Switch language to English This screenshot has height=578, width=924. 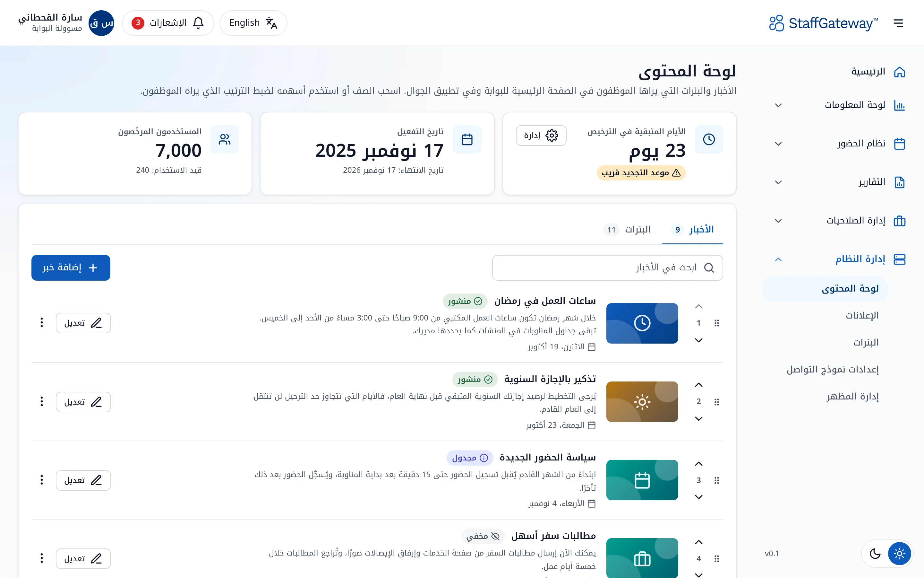[253, 23]
